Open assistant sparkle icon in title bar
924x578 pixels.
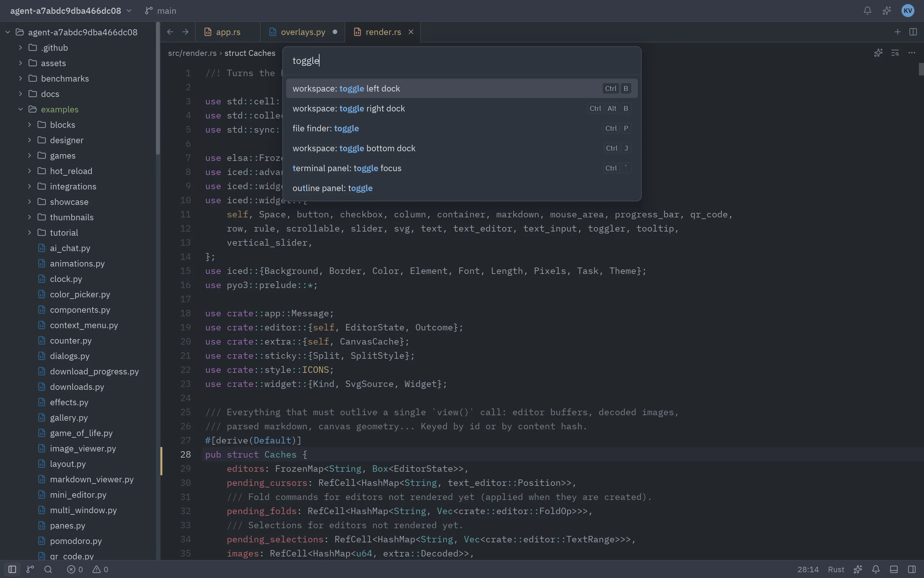pyautogui.click(x=886, y=11)
